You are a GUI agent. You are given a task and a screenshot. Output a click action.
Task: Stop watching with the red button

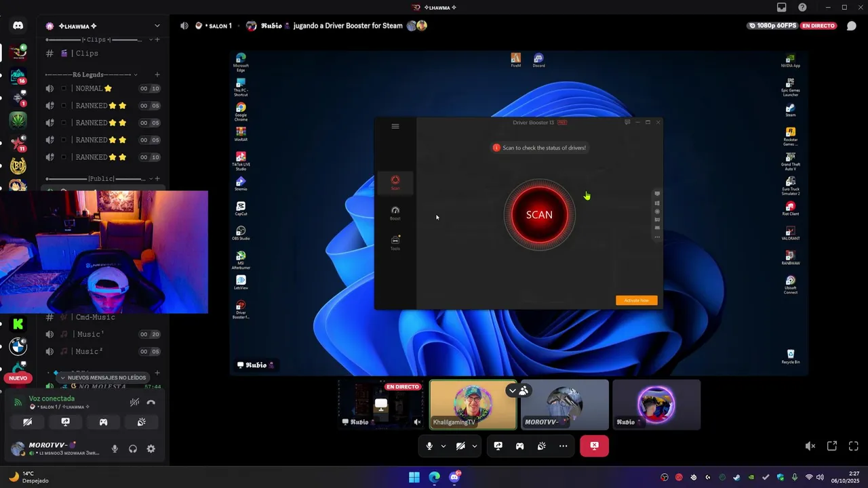coord(594,446)
